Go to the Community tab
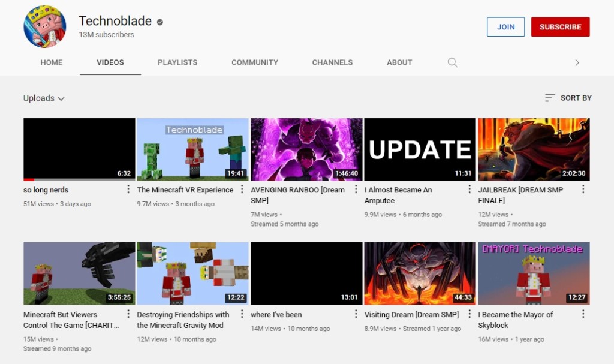Viewport: 614px width, 364px height. point(255,62)
